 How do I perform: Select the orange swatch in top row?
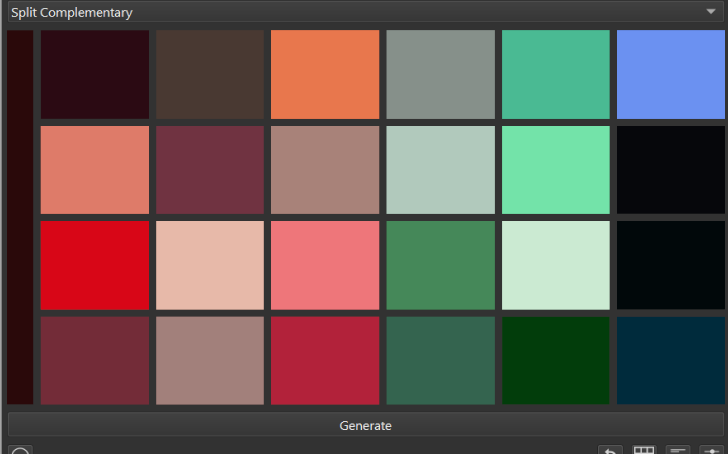click(x=325, y=74)
